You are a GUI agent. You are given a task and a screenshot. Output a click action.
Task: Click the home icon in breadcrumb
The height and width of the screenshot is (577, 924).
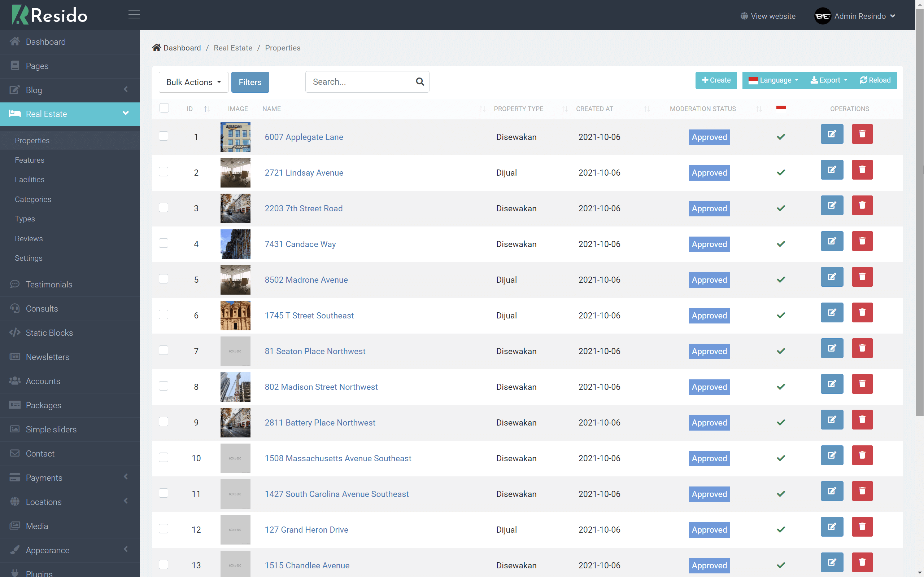156,48
